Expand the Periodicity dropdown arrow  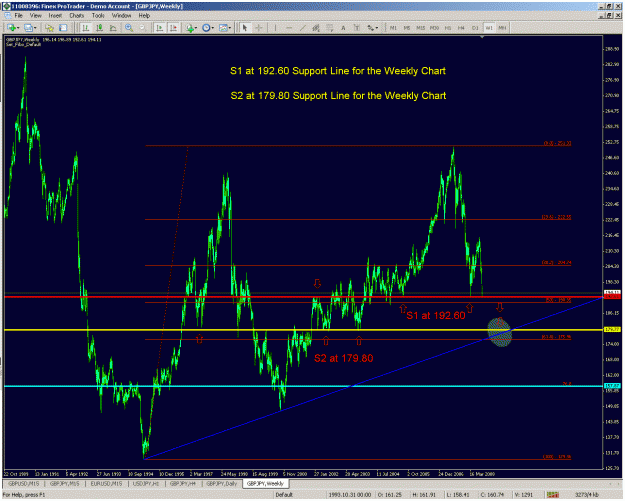pos(213,28)
